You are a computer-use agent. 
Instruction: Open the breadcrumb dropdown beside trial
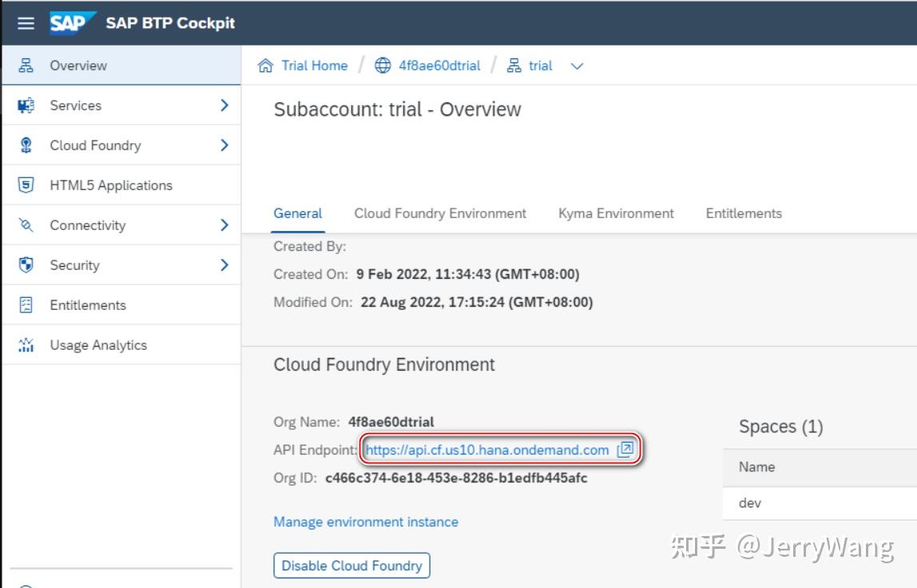click(x=577, y=66)
